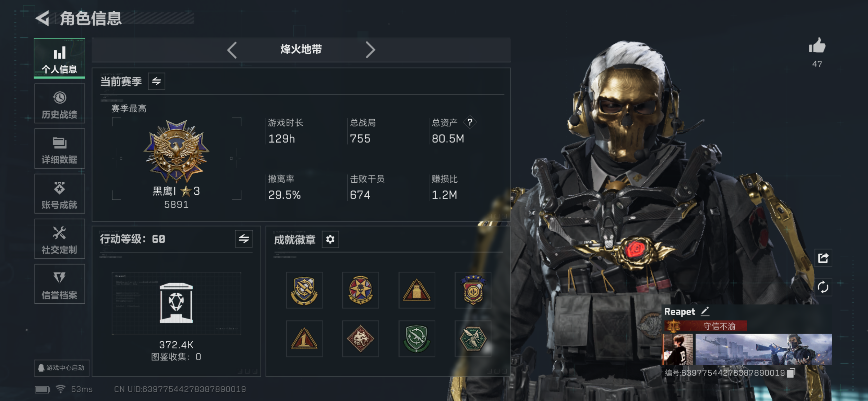Click the 游戏中心启动 button
This screenshot has width=868, height=401.
[x=62, y=368]
